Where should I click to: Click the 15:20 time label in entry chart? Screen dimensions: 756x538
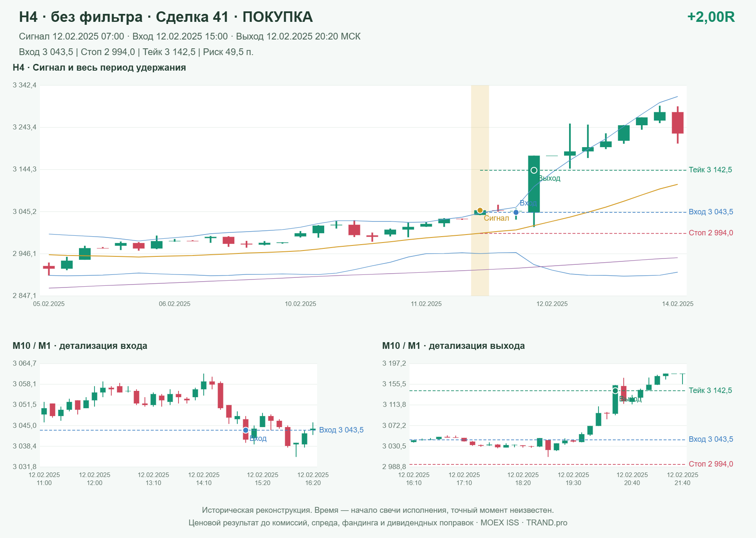tap(262, 483)
